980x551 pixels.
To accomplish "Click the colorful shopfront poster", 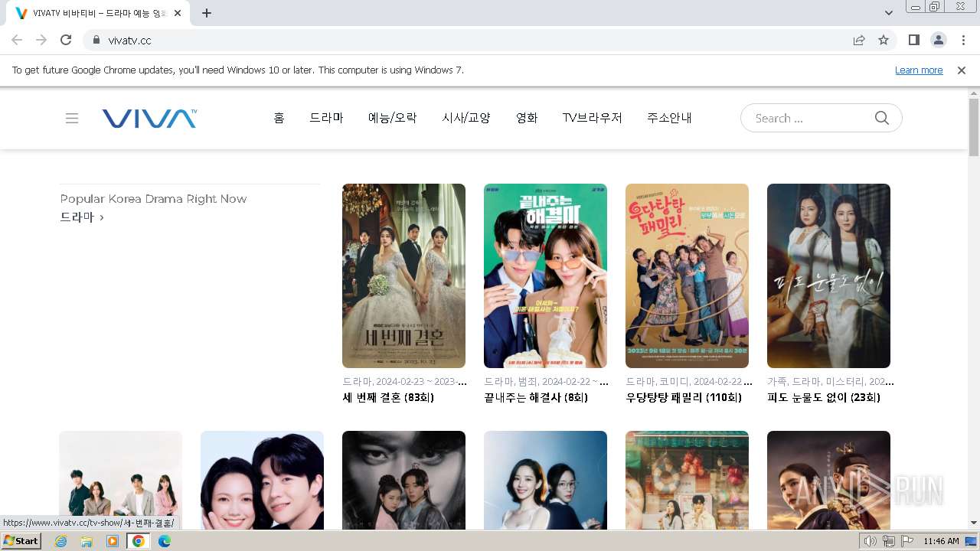I will tap(687, 481).
